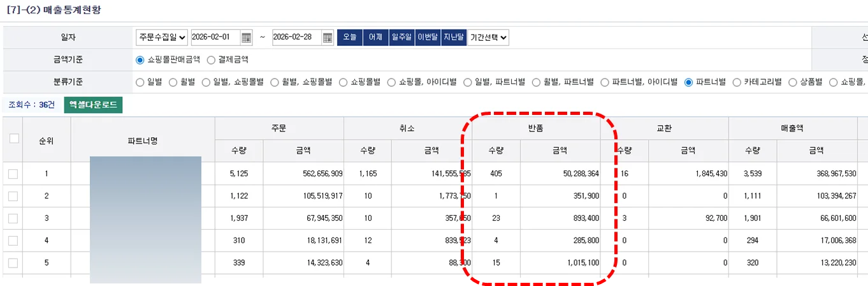Image resolution: width=868 pixels, height=286 pixels.
Task: Pick the 쇼핑몰, 아이디별 radio button
Action: [x=391, y=82]
